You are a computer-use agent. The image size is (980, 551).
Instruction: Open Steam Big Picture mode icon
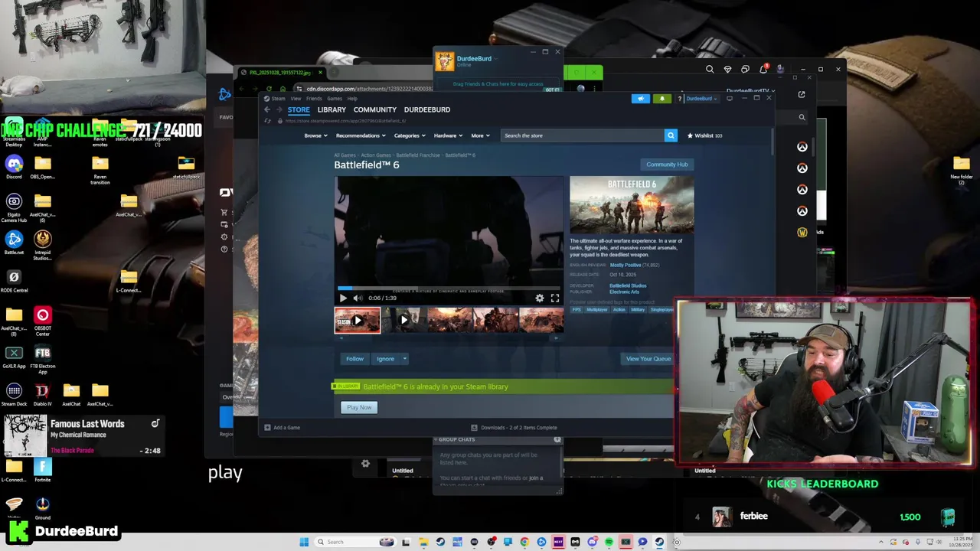click(730, 98)
